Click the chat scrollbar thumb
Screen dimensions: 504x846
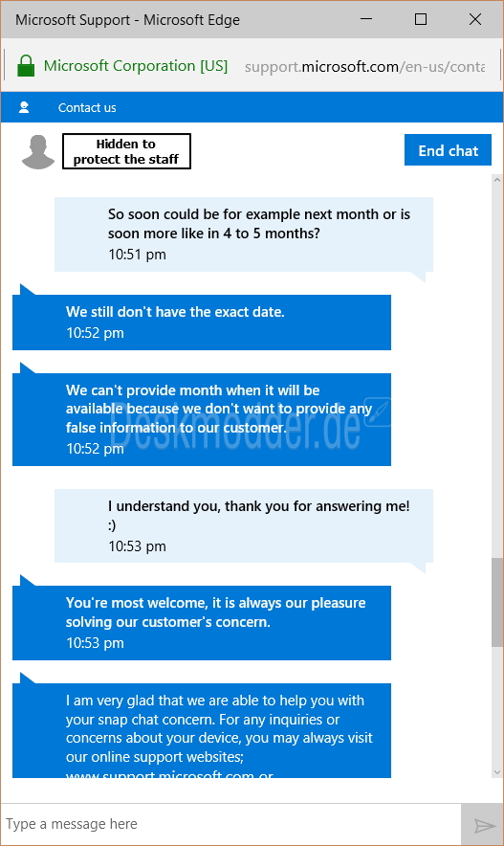497,602
